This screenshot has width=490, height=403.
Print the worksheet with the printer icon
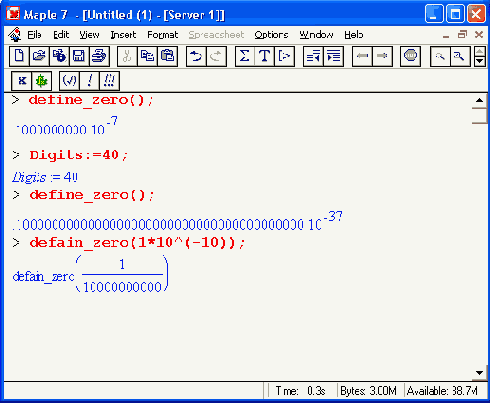click(99, 56)
